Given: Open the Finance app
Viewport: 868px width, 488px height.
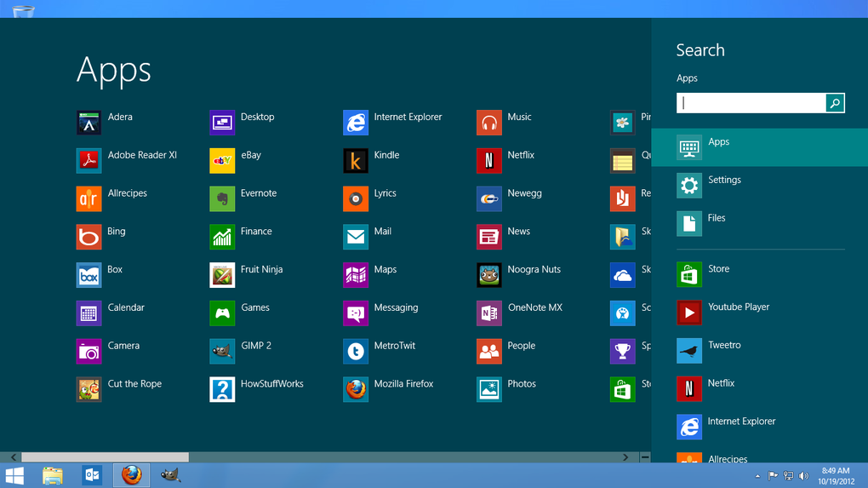Looking at the screenshot, I should click(x=222, y=237).
